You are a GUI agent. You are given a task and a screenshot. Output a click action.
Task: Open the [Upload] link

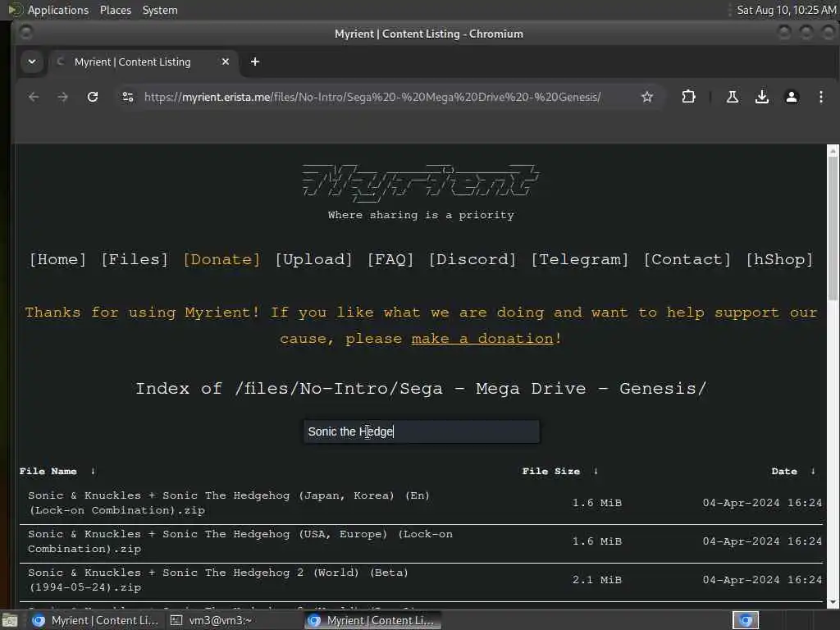tap(313, 260)
